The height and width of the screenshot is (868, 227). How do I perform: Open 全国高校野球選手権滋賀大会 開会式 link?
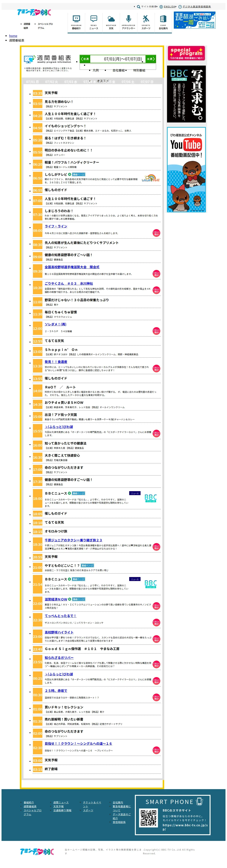point(72,267)
